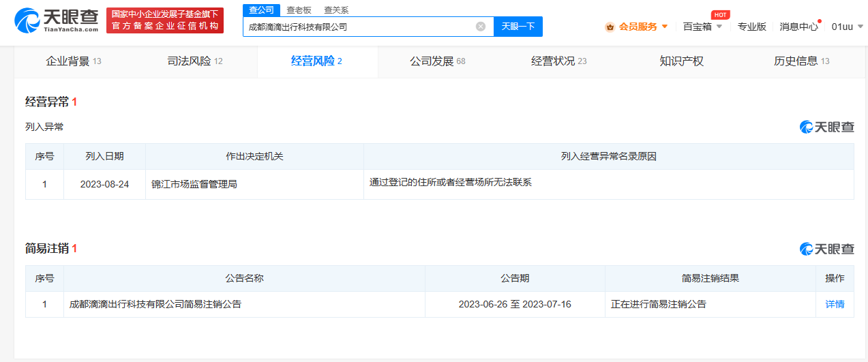
Task: Open the 司法风险 tab
Action: pyautogui.click(x=195, y=61)
